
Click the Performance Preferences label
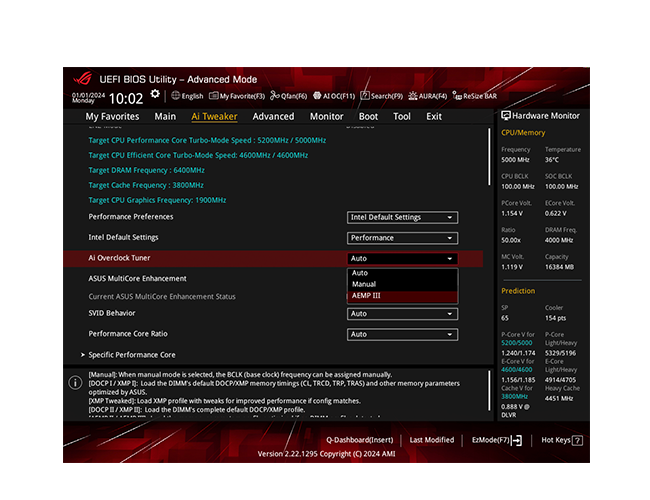coord(131,217)
